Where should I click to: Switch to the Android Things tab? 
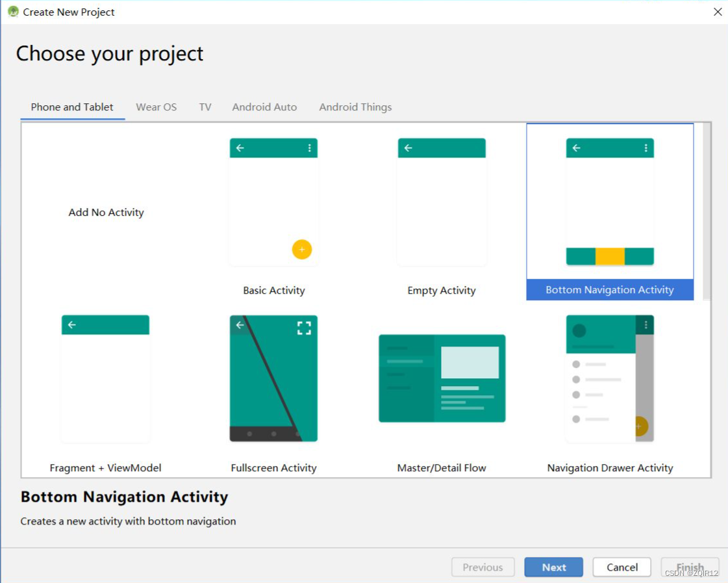[x=356, y=107]
